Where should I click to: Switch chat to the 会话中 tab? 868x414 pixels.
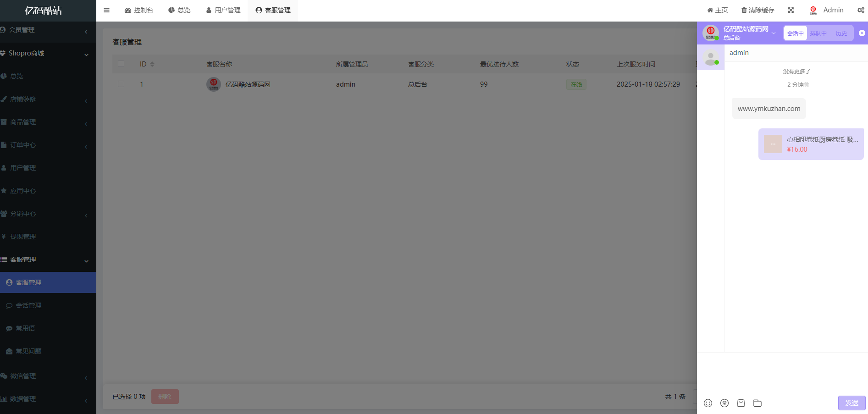tap(796, 33)
